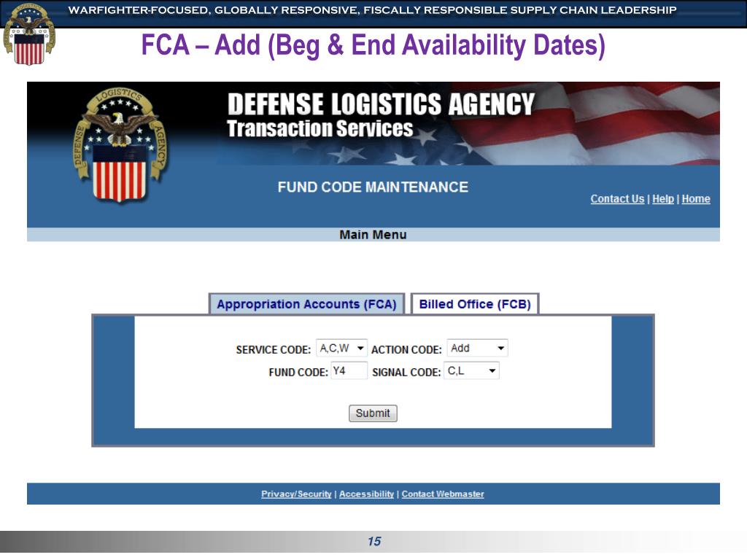The width and height of the screenshot is (747, 560).
Task: Click the Help link in header
Action: [663, 199]
